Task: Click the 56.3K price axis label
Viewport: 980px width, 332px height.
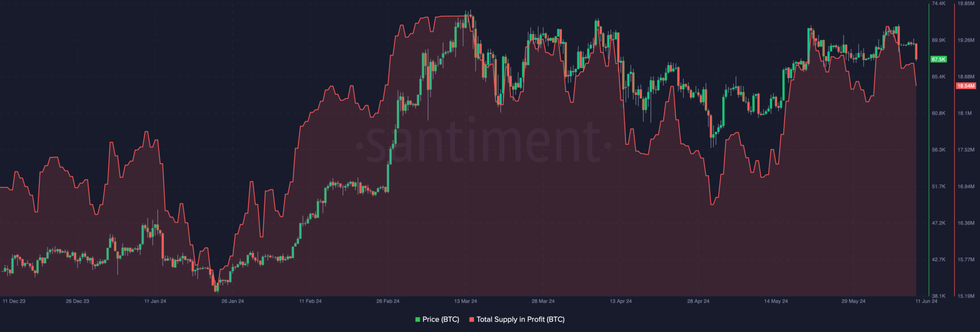Action: pyautogui.click(x=939, y=150)
